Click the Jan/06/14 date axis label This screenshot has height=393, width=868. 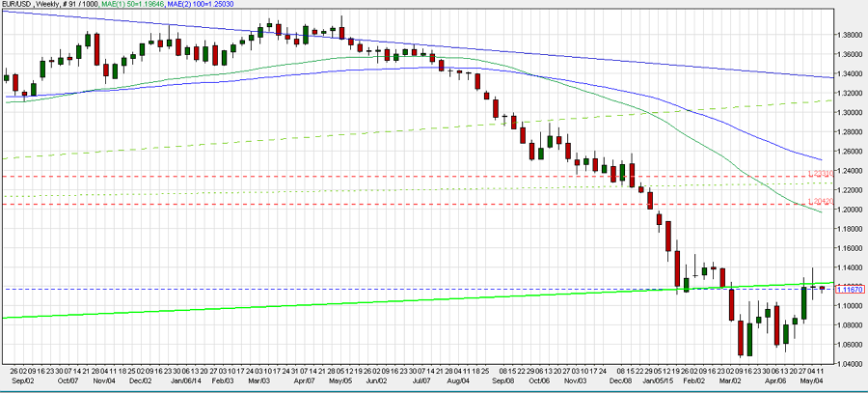[x=186, y=382]
